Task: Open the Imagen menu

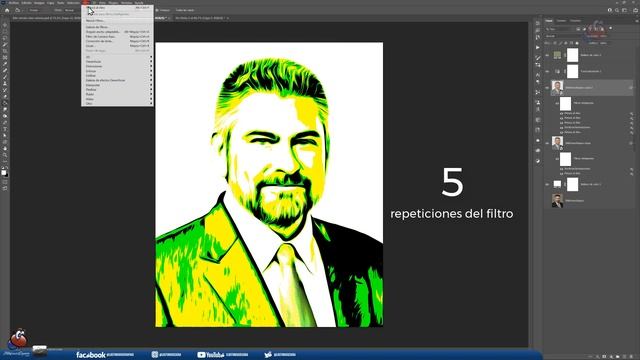Action: [39, 2]
